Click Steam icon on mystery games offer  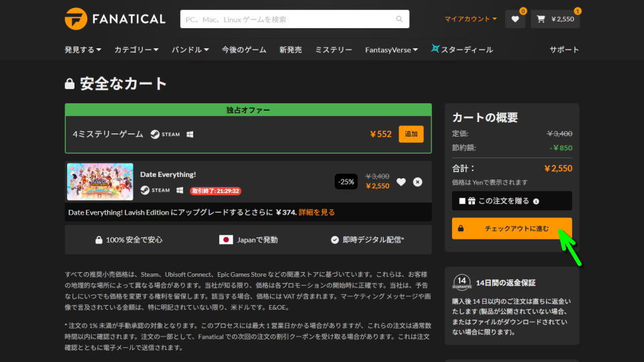coord(155,134)
